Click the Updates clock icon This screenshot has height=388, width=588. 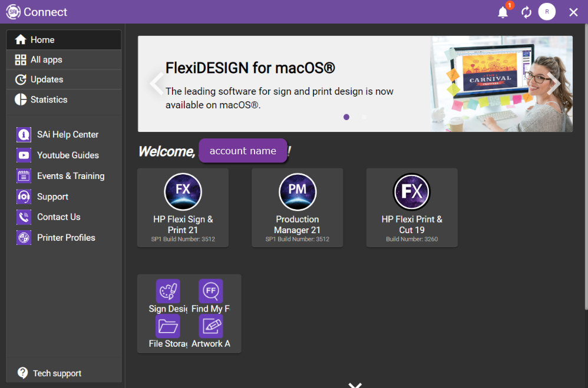(20, 79)
